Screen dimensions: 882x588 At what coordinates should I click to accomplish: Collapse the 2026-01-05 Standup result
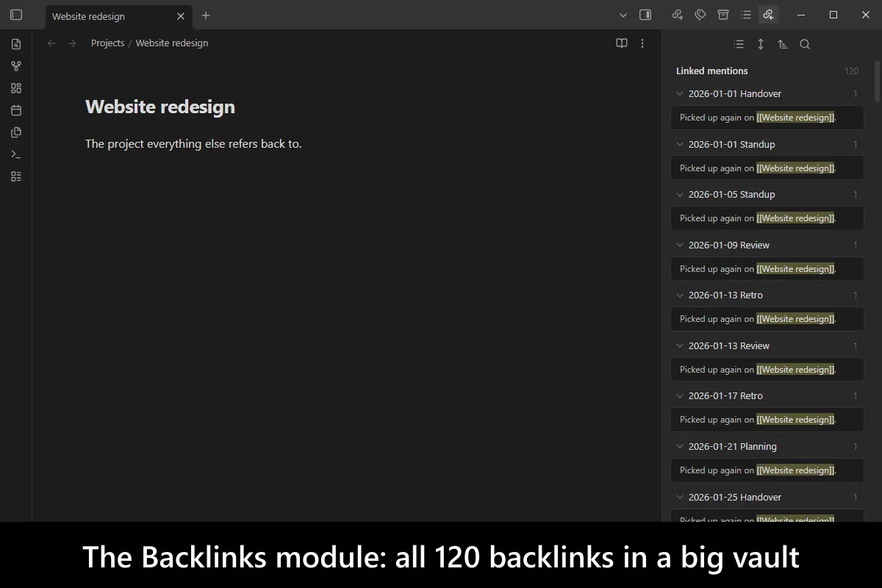tap(680, 194)
